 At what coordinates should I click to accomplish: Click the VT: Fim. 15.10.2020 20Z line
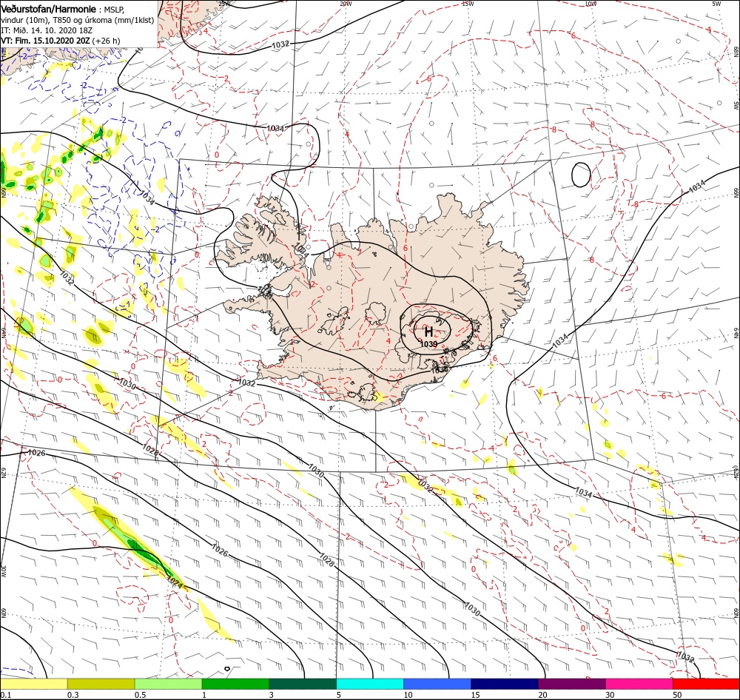click(x=61, y=41)
